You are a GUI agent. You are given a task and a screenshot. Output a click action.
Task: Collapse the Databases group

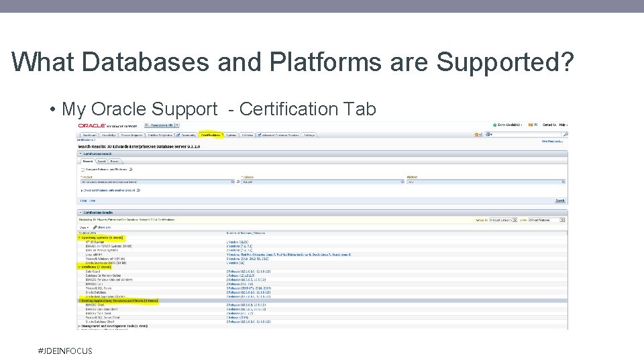pos(79,267)
